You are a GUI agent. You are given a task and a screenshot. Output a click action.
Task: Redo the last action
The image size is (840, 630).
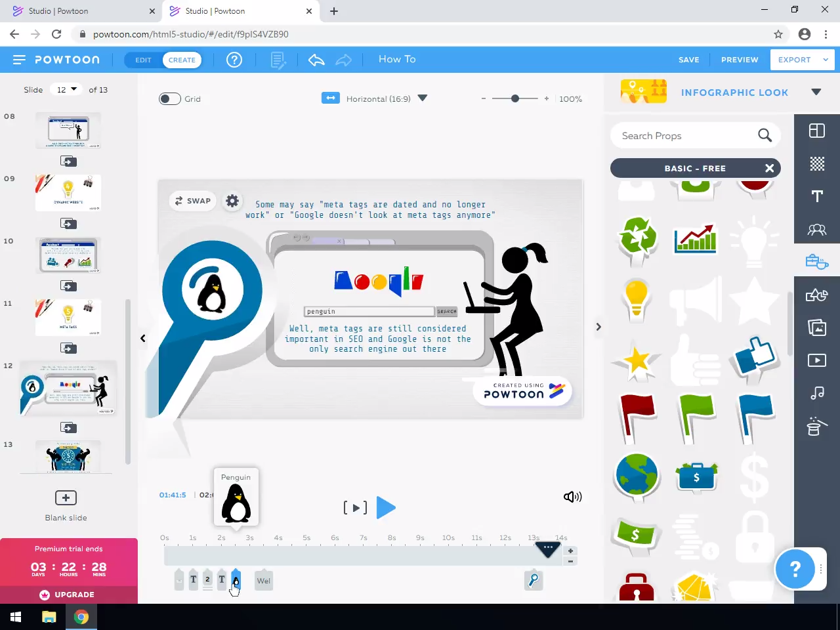tap(344, 60)
